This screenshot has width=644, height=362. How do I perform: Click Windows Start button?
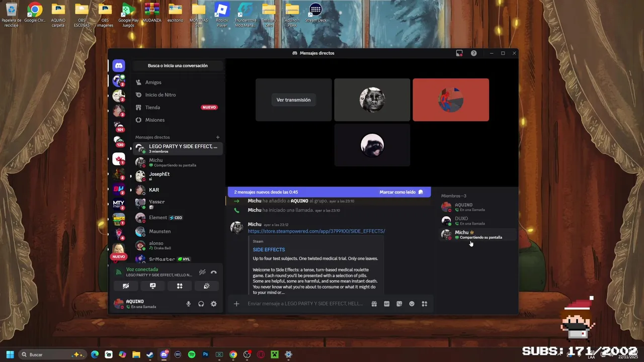pyautogui.click(x=10, y=354)
